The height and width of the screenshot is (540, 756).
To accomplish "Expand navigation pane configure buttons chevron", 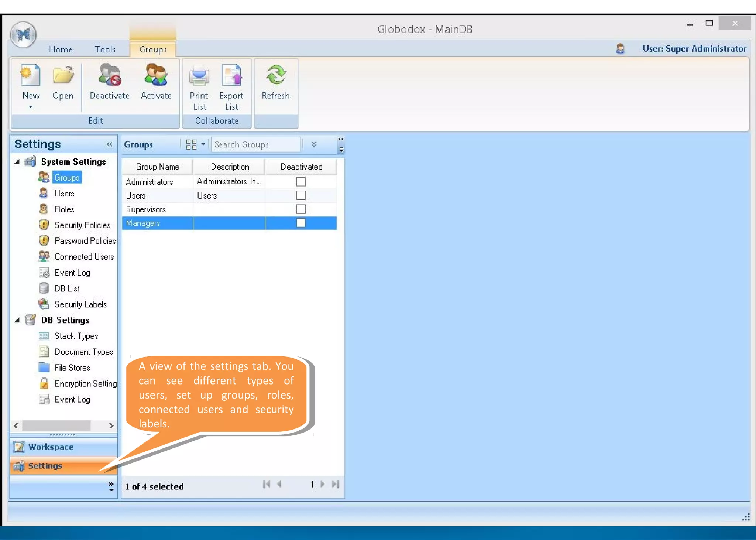I will [111, 486].
